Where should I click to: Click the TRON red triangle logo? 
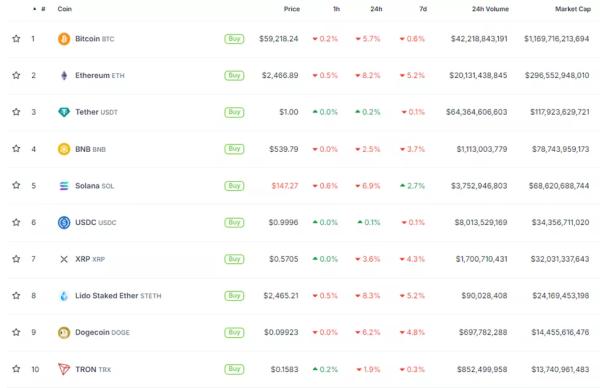point(64,369)
